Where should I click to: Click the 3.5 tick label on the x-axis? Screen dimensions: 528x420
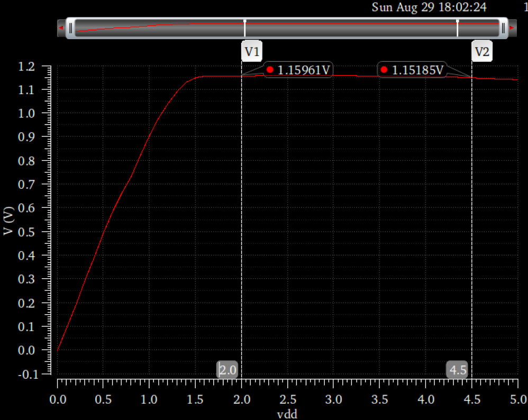click(x=380, y=399)
